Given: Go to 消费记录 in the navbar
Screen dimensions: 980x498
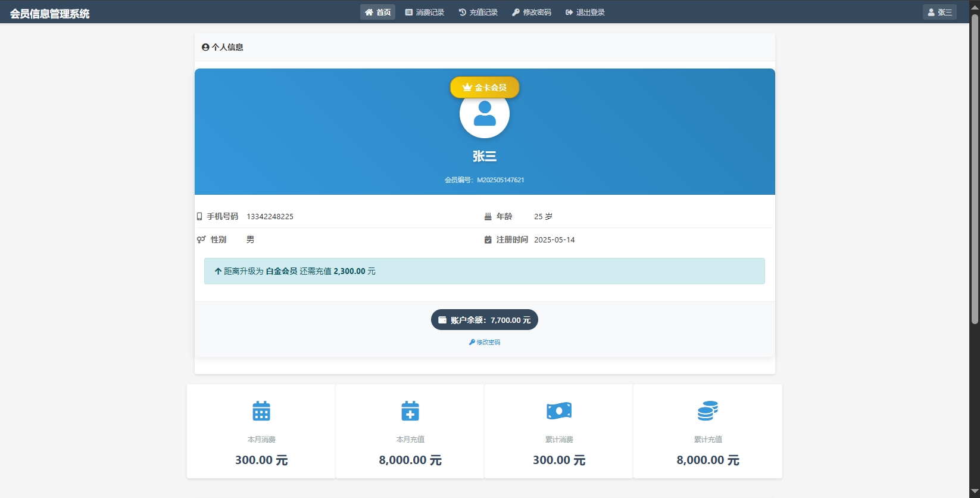Looking at the screenshot, I should (x=425, y=12).
